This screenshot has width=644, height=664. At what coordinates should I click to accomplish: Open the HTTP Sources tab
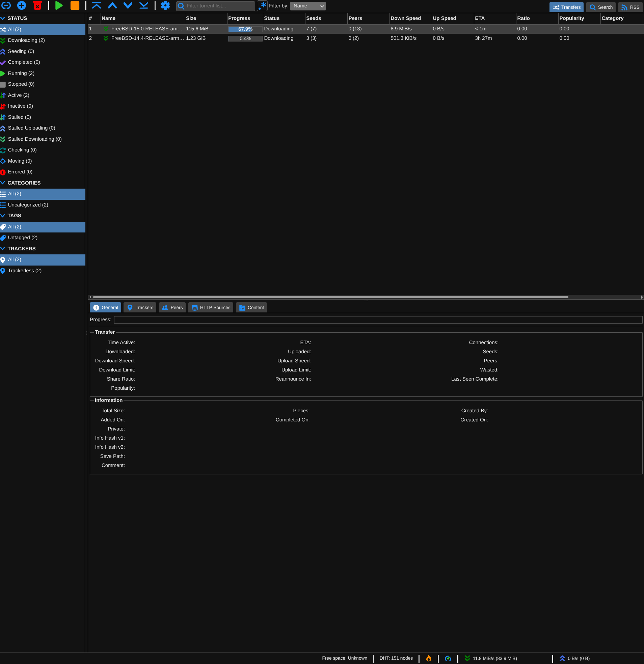click(x=211, y=308)
